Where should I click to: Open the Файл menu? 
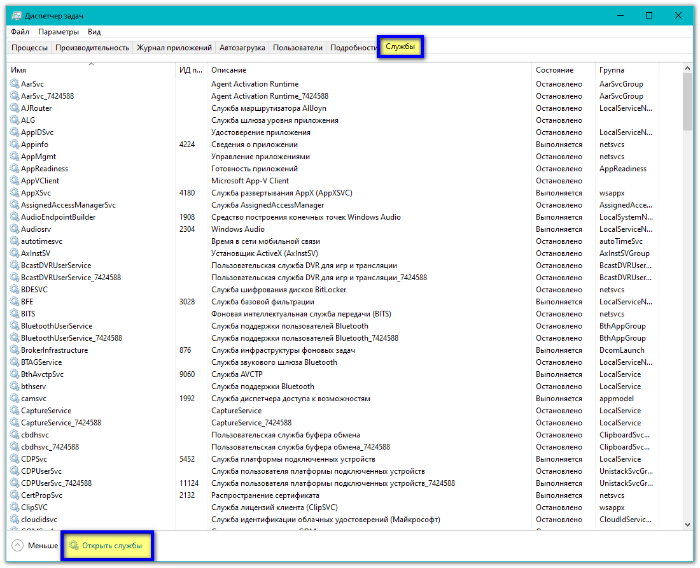[x=20, y=32]
